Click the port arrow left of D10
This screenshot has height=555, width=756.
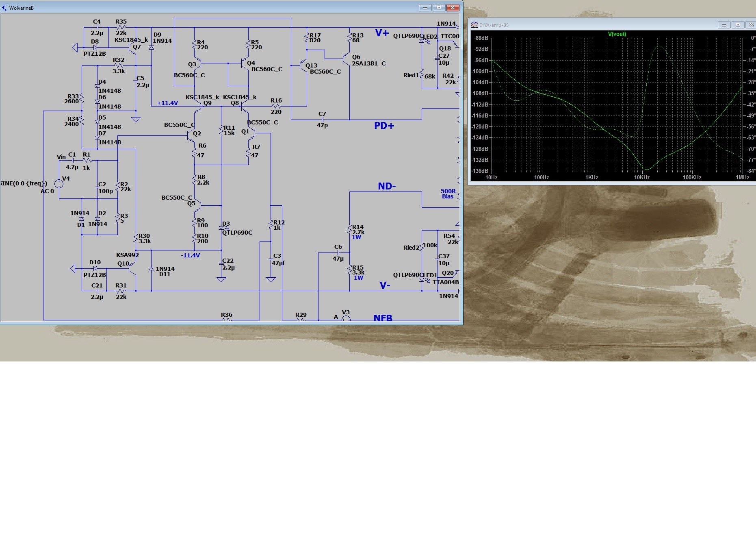(x=73, y=268)
